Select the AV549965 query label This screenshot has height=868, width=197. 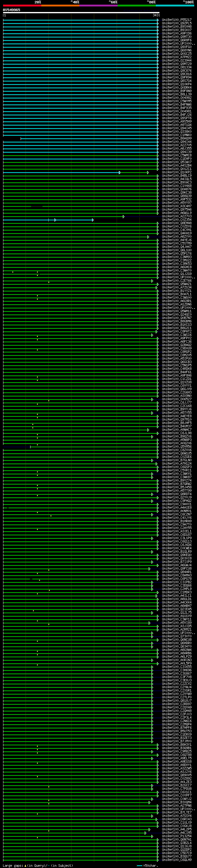[x=11, y=10]
